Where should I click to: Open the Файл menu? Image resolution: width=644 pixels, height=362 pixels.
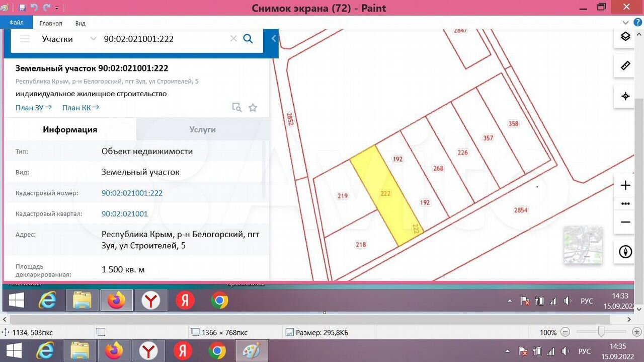(16, 23)
